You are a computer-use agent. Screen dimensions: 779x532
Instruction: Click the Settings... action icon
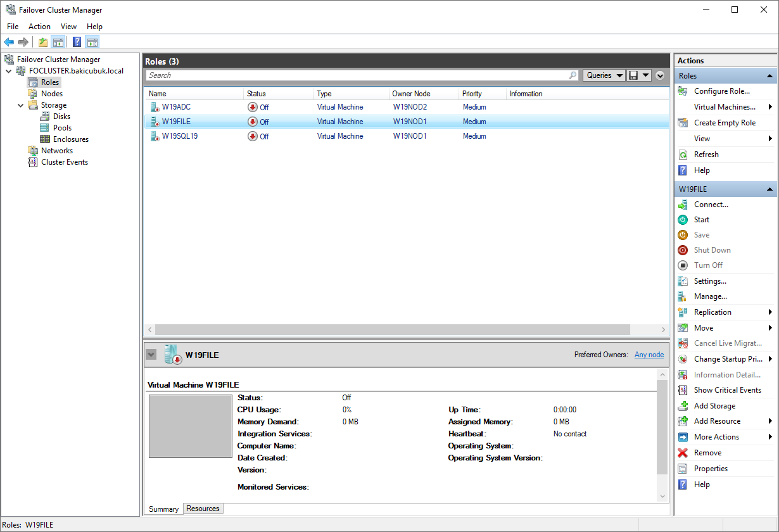[683, 281]
